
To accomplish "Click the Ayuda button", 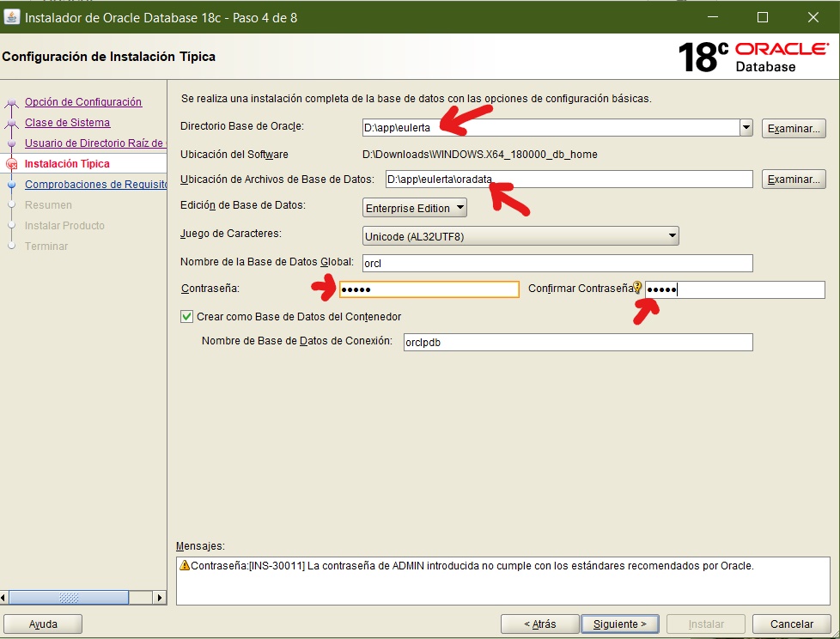I will (43, 624).
